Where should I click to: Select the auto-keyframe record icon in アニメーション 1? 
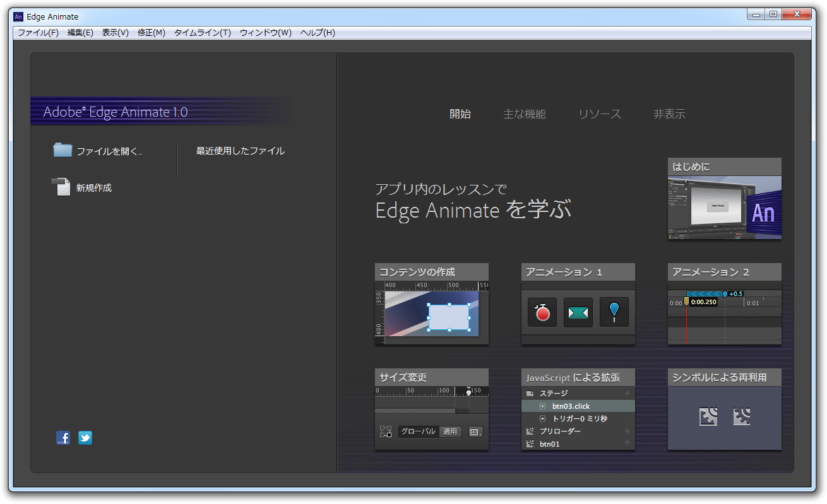(x=541, y=312)
